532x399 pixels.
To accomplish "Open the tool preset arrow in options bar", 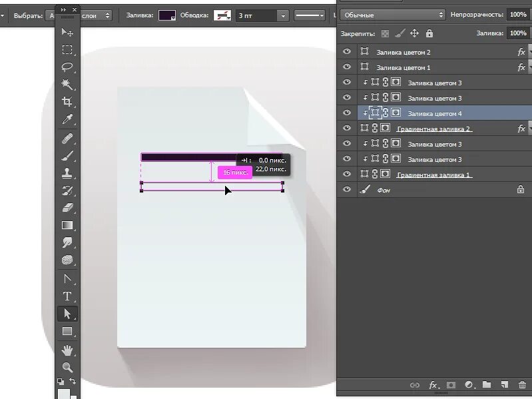I will [3, 15].
